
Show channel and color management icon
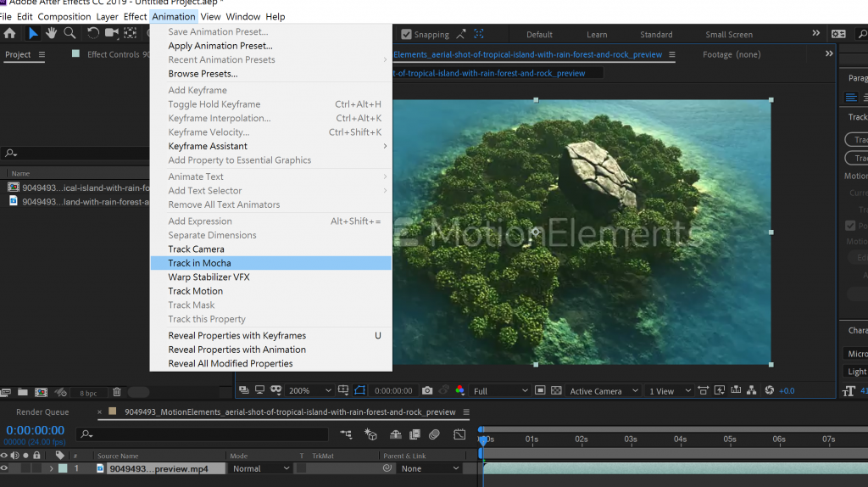click(459, 391)
